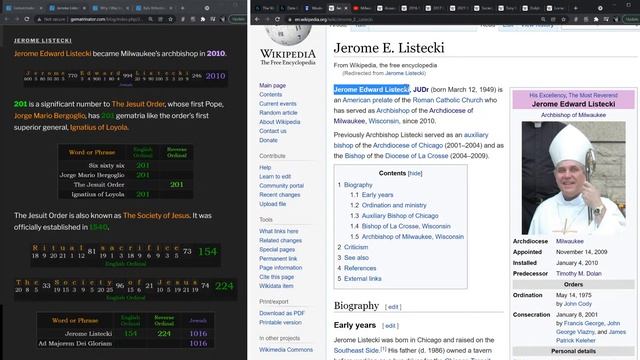Click Cite this page link
Viewport: 640px width, 360px height.
[x=276, y=277]
